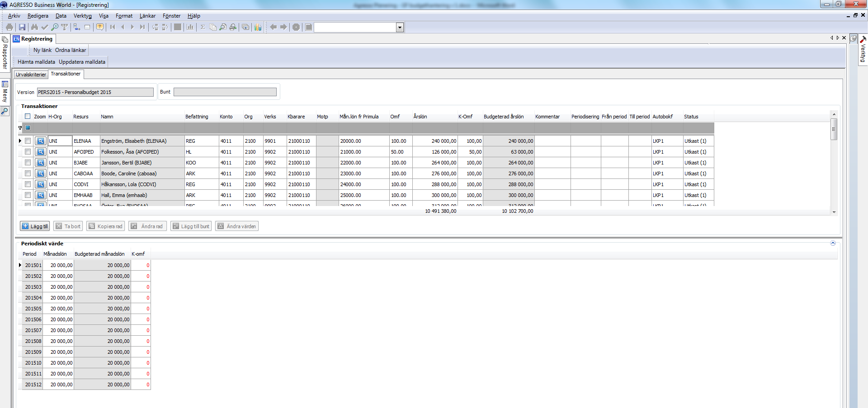Open the Redigera menu

[38, 16]
